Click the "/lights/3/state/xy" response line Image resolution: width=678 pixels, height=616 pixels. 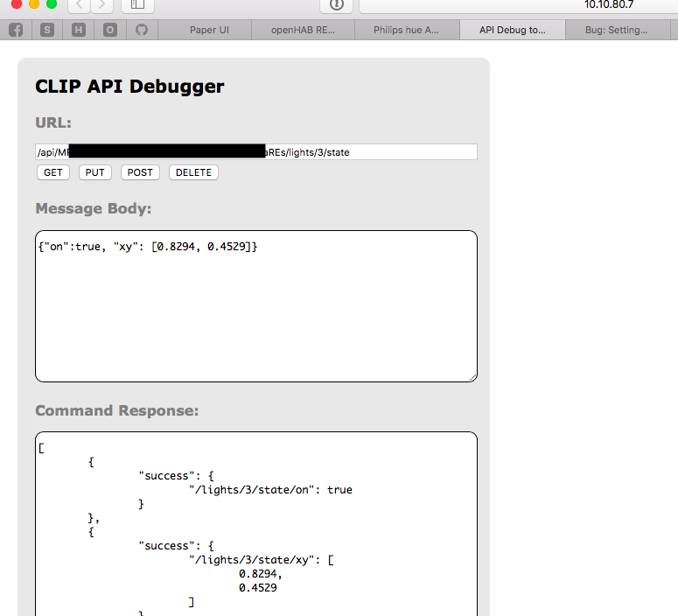pyautogui.click(x=262, y=560)
